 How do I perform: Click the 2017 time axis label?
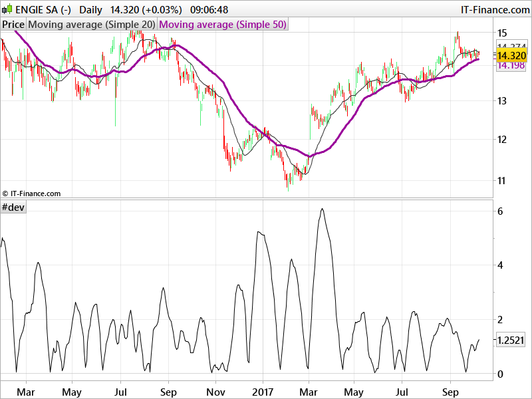[263, 392]
